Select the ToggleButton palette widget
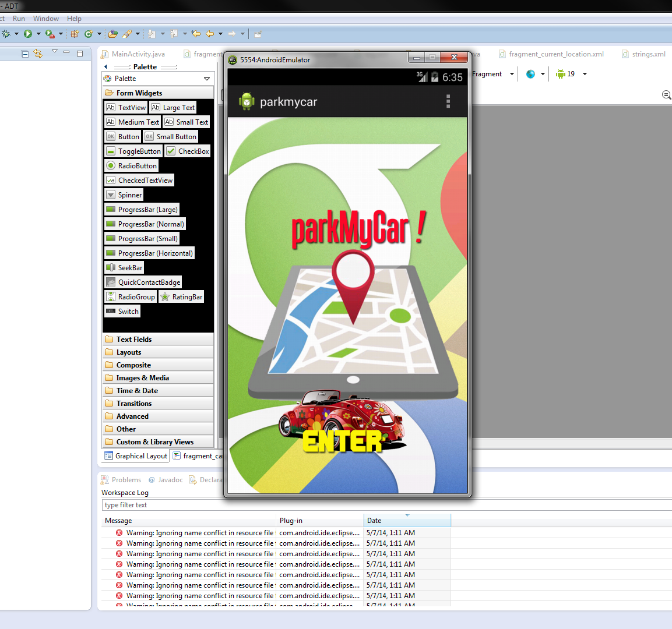Viewport: 672px width, 629px height. (x=133, y=151)
